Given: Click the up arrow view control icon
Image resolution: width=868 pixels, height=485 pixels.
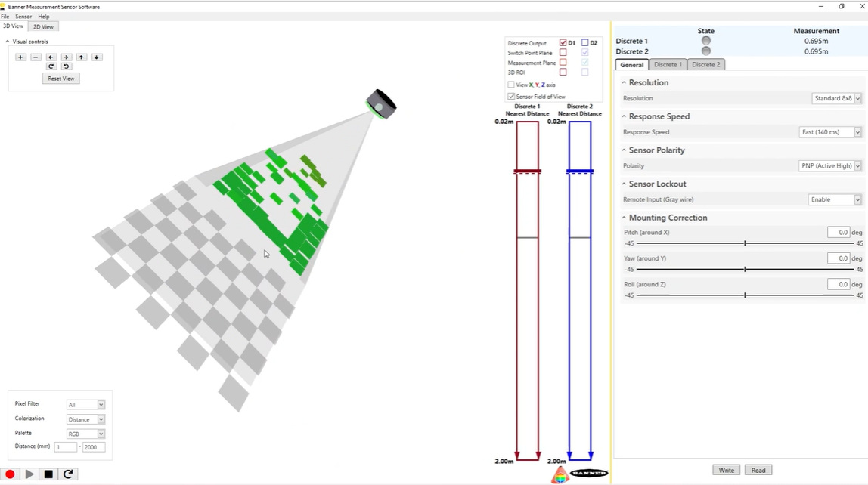Looking at the screenshot, I should [x=81, y=57].
